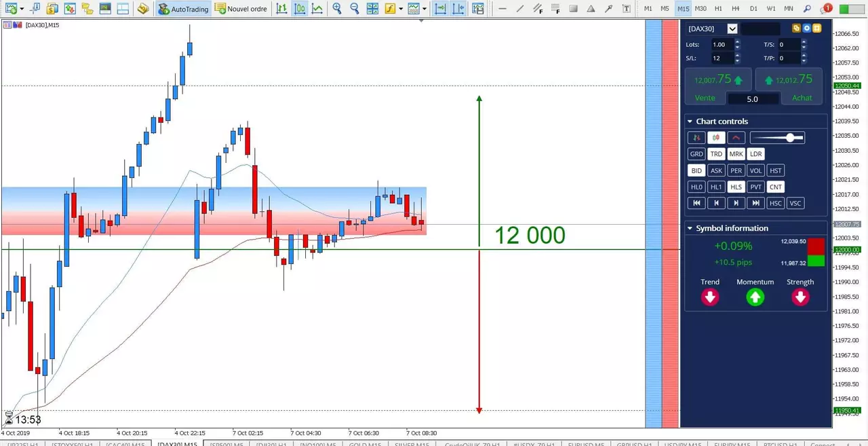
Task: Select the text label tool
Action: coord(626,9)
